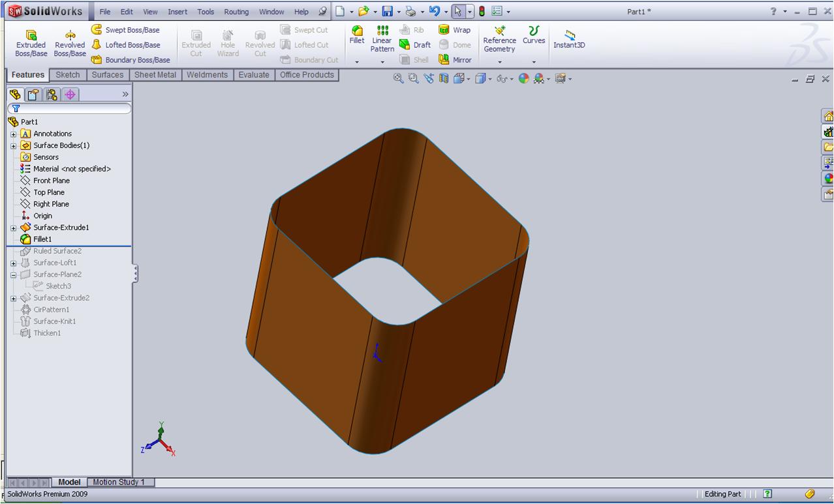
Task: Select the Lofted Boss/Base tool
Action: click(x=125, y=45)
